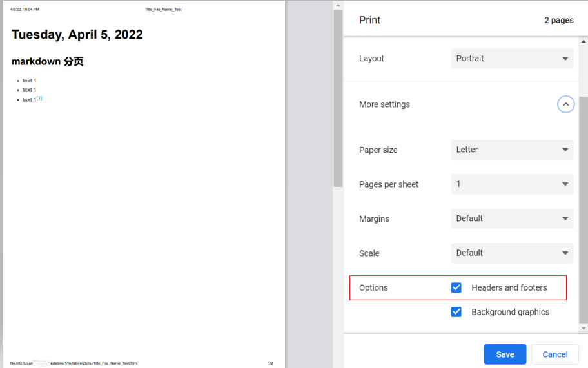Screen dimensions: 588x368
Task: Uncheck the Background graphics checkbox
Action: pos(456,312)
